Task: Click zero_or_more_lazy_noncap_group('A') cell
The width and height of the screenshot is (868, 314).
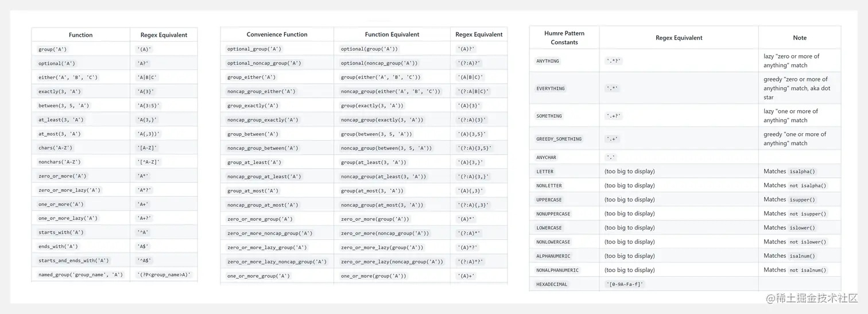Action: click(x=277, y=262)
